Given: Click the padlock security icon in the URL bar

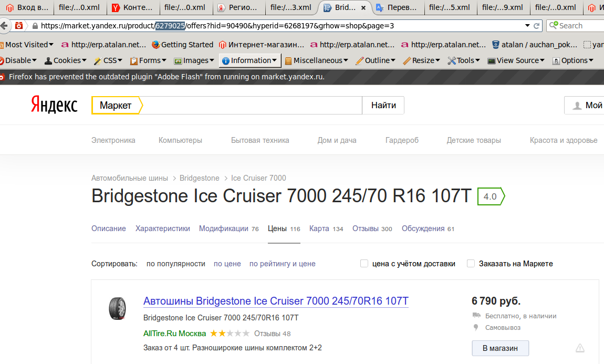Looking at the screenshot, I should [35, 26].
